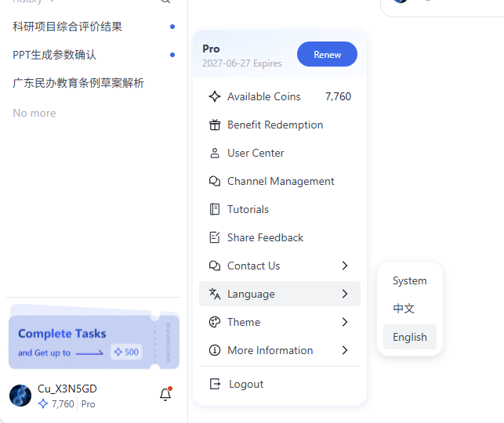The height and width of the screenshot is (423, 504).
Task: Click the Available Coins star icon
Action: tap(215, 96)
